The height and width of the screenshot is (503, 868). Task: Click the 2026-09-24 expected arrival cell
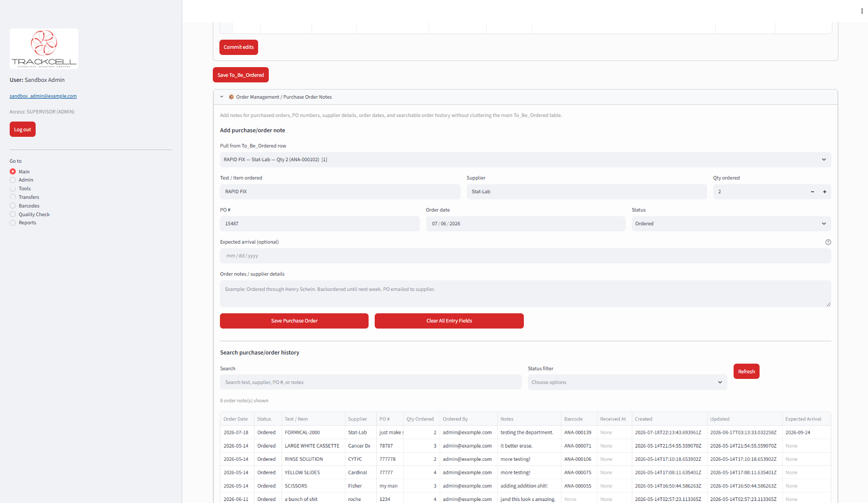806,433
